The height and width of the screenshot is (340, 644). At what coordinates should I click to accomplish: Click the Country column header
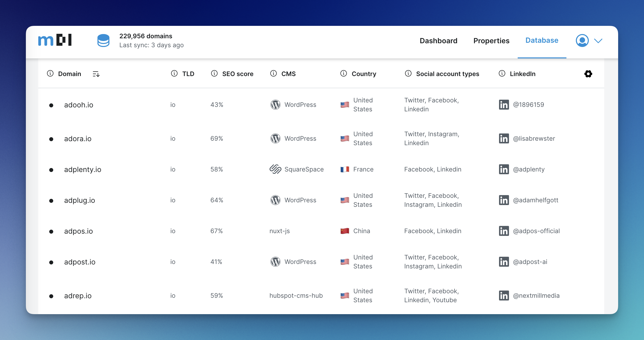point(364,74)
